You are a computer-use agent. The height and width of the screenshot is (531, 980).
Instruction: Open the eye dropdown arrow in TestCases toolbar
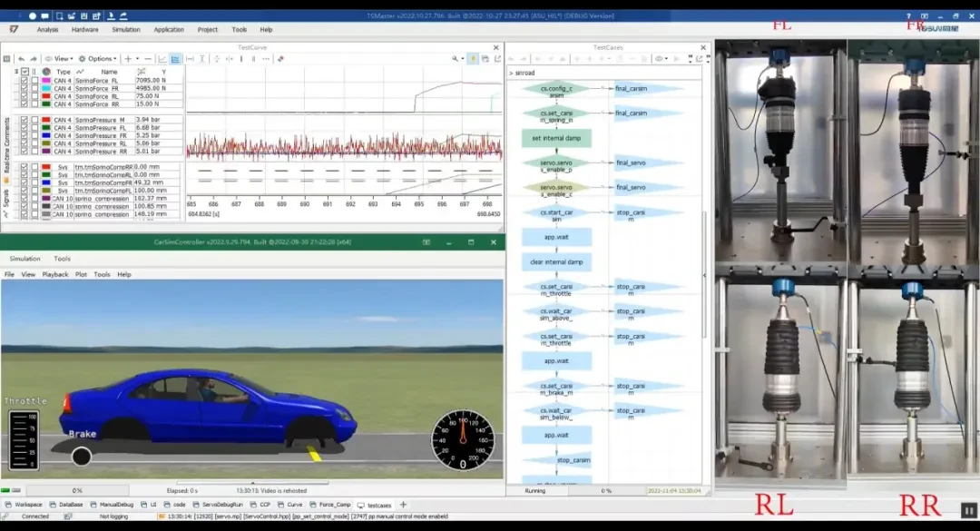(x=666, y=59)
